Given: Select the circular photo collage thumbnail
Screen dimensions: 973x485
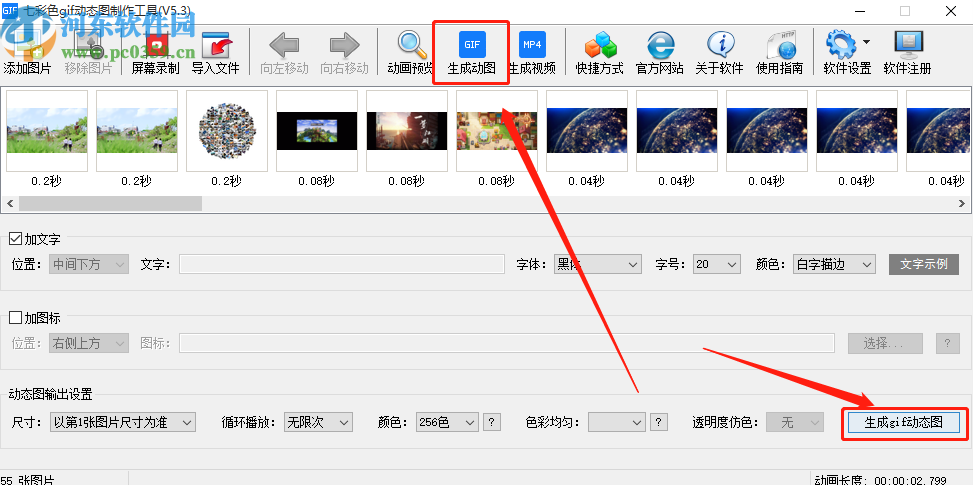Looking at the screenshot, I should (x=227, y=131).
